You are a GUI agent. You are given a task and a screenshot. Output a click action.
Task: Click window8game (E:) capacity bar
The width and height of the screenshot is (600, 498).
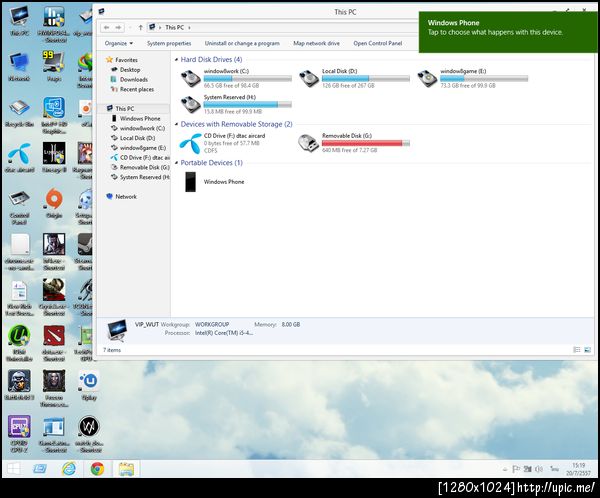coord(484,78)
